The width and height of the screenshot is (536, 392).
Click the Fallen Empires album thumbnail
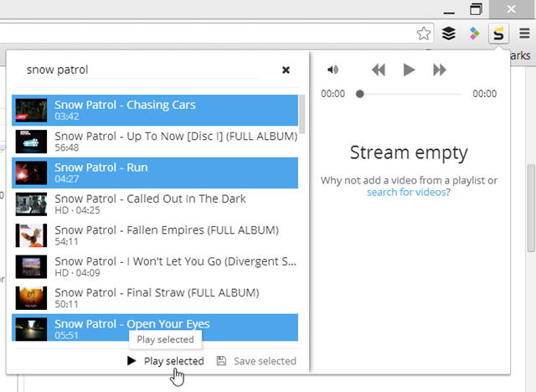(x=31, y=235)
